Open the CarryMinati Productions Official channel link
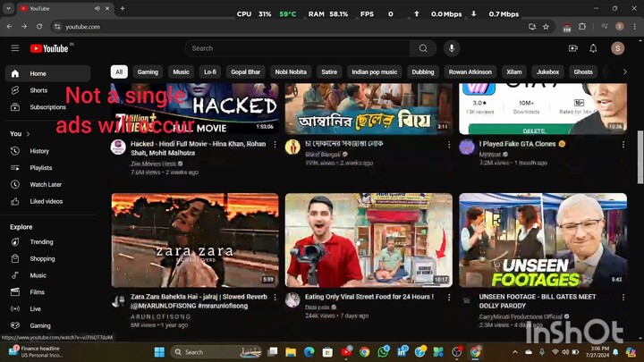This screenshot has width=644, height=362. (x=521, y=316)
